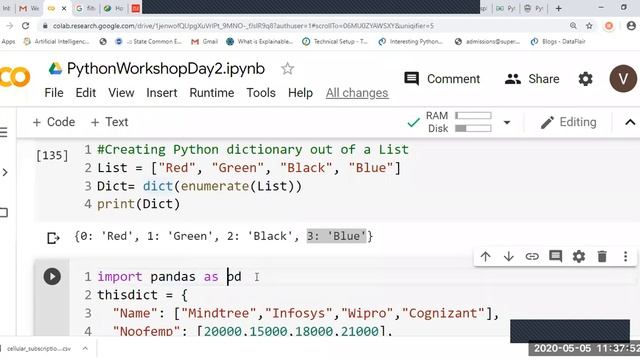This screenshot has width=640, height=360.
Task: Expand the left sidebar chevron
Action: tap(5, 172)
